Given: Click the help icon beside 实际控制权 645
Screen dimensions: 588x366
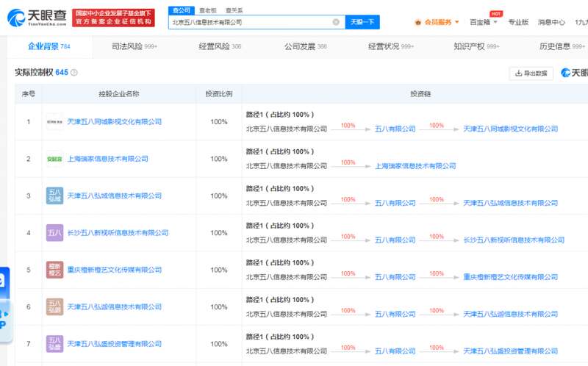Looking at the screenshot, I should point(74,73).
